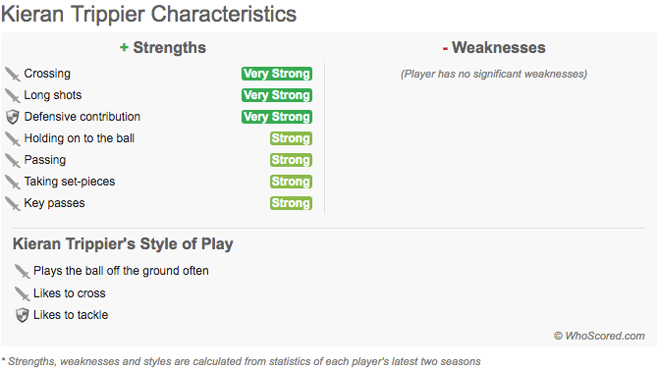The height and width of the screenshot is (369, 658).
Task: Click the sword icon beside Likes to cross
Action: coord(22,293)
